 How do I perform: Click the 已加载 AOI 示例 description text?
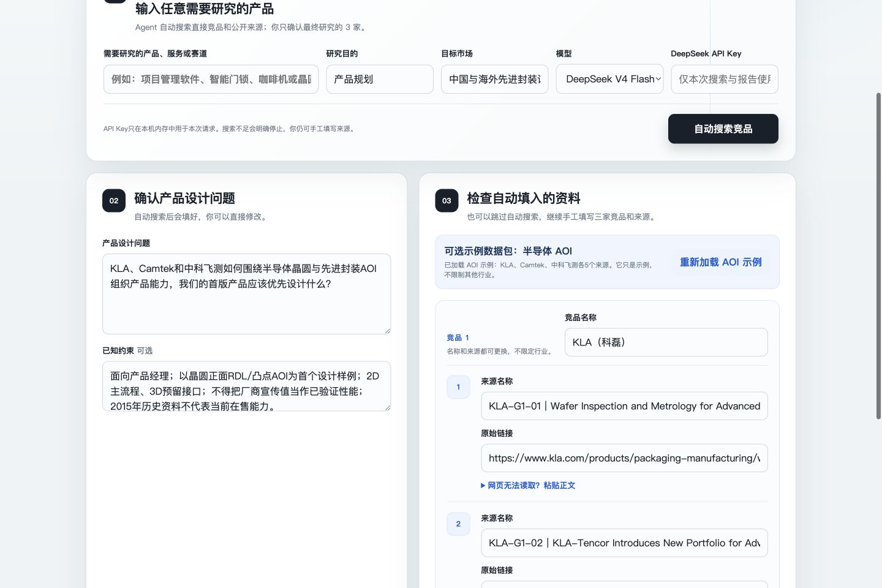549,270
